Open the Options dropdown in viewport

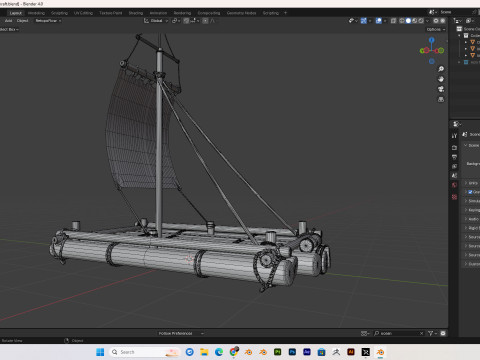pyautogui.click(x=436, y=29)
